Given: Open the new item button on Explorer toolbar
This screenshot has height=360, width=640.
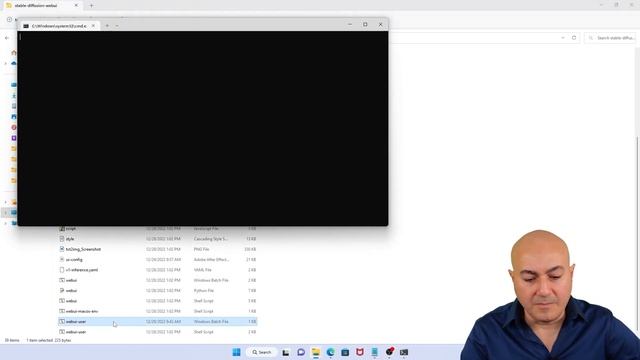Looking at the screenshot, I should tap(9, 19).
